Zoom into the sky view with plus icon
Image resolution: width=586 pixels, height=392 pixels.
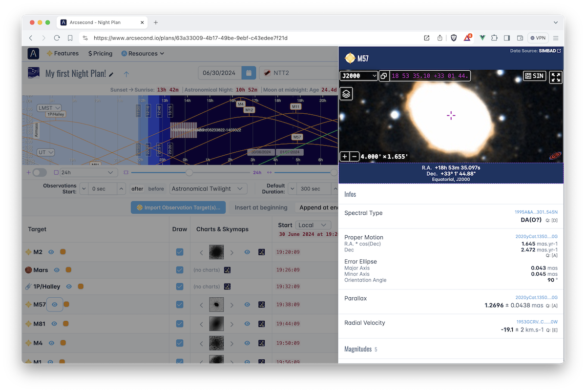[344, 156]
